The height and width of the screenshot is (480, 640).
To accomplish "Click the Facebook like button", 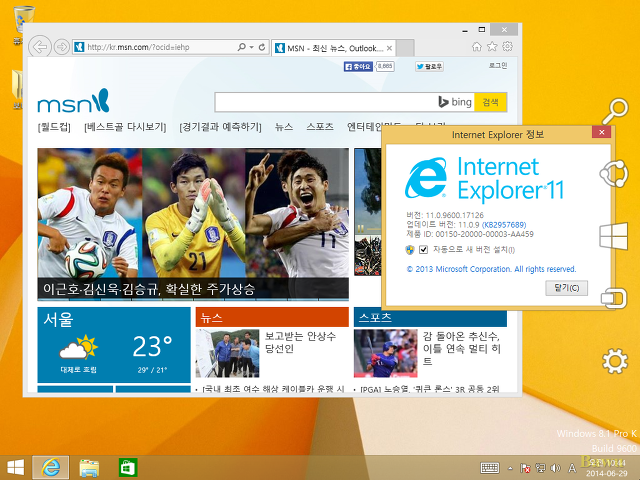I will click(358, 66).
